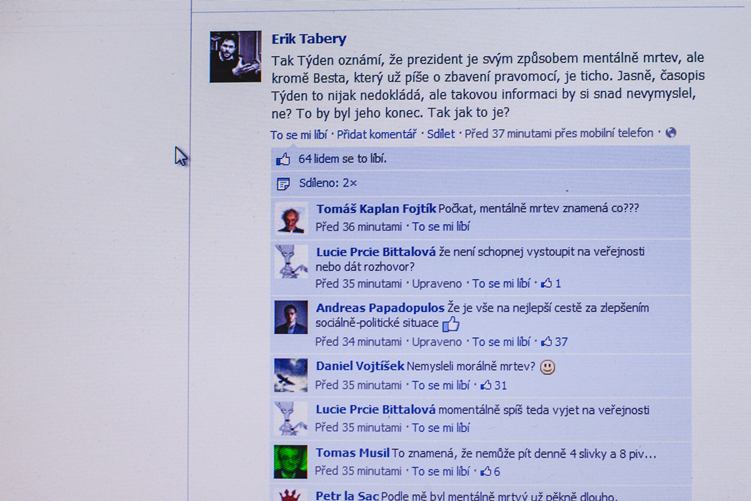The image size is (751, 501).
Task: Open the 64 lidem se to líbí list
Action: click(342, 159)
